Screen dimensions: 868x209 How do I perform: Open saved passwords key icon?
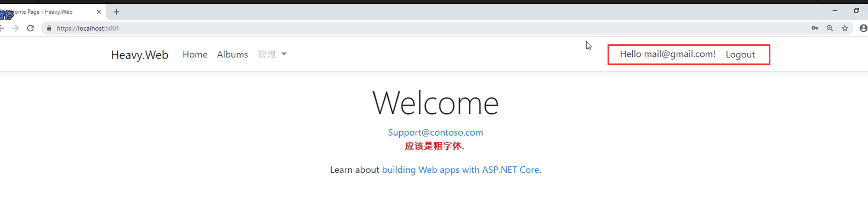[815, 28]
